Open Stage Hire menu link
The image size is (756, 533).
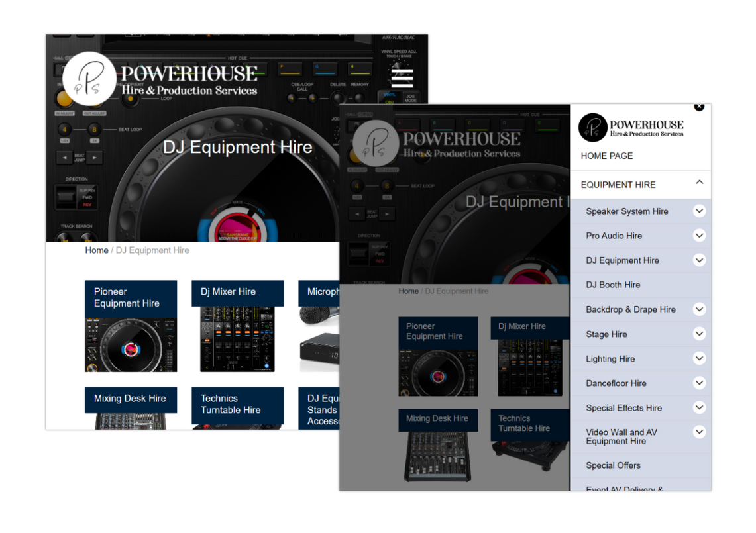point(606,334)
